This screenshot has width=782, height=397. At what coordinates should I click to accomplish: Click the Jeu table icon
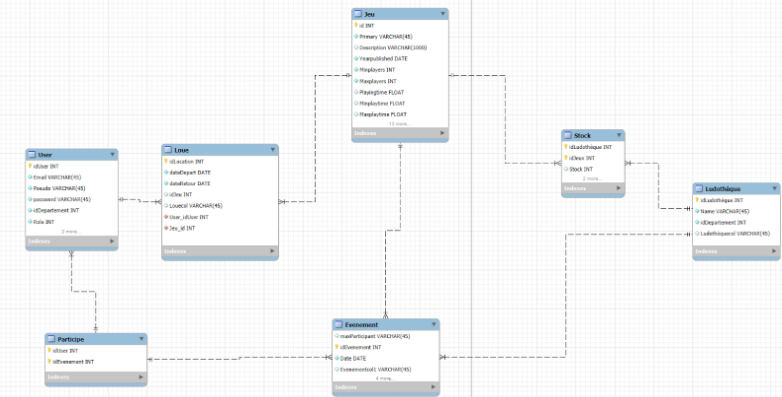[358, 14]
